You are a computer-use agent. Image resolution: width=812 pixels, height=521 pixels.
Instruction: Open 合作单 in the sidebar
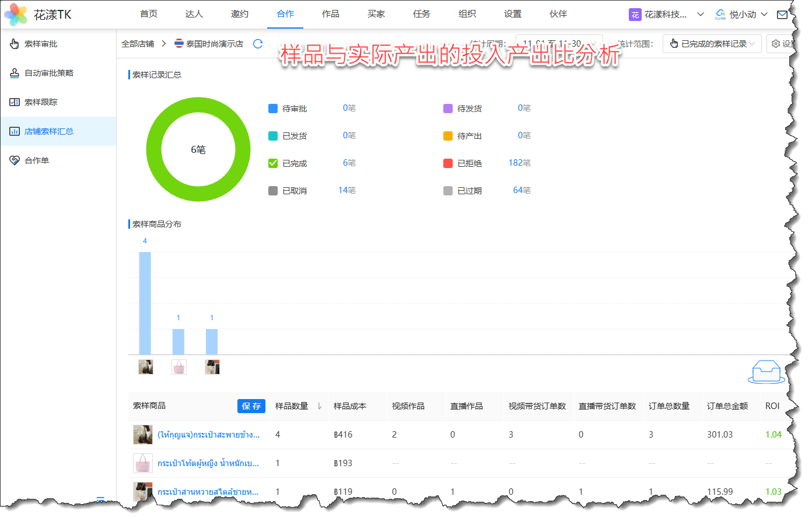point(37,160)
